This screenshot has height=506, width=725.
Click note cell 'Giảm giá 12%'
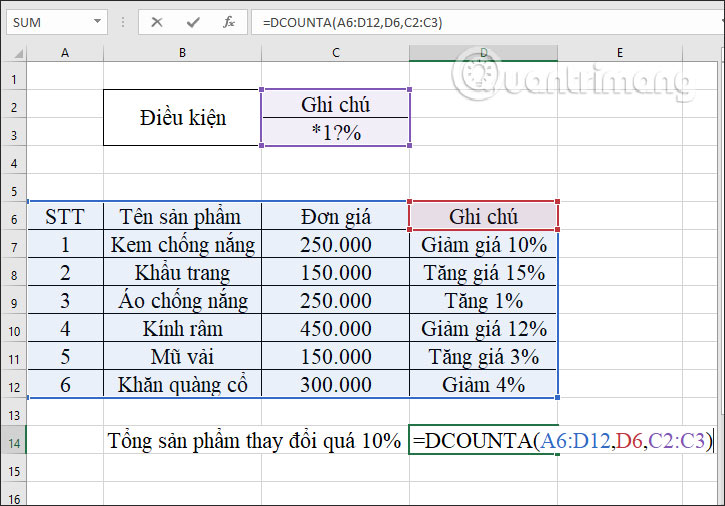click(x=483, y=328)
